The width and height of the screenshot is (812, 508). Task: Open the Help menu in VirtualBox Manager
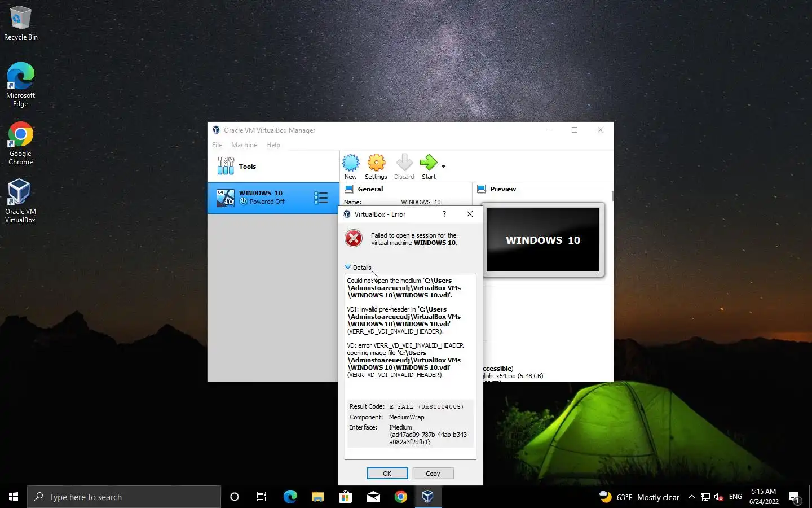[273, 145]
